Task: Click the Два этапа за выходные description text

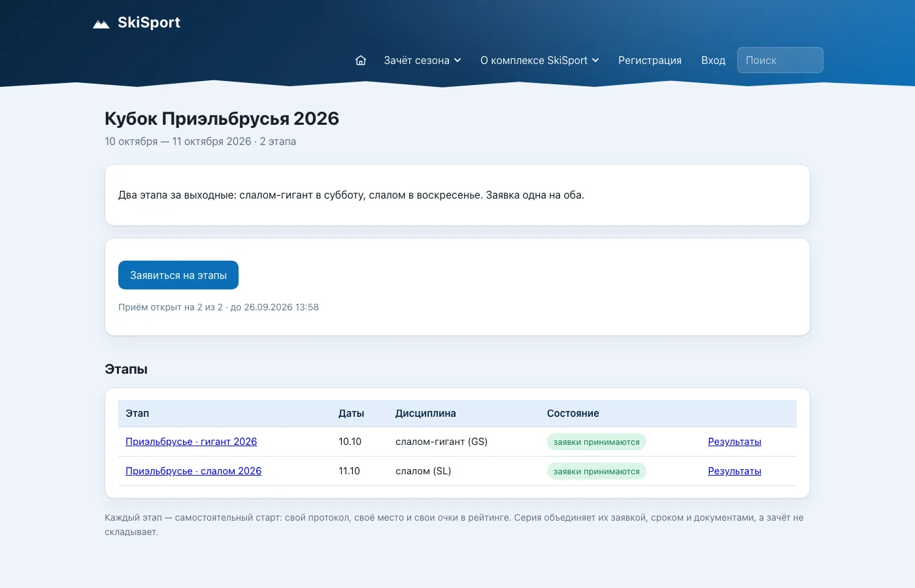Action: coord(351,195)
